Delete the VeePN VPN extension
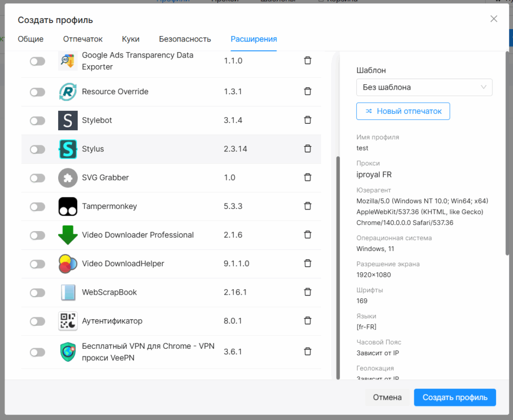 (308, 351)
